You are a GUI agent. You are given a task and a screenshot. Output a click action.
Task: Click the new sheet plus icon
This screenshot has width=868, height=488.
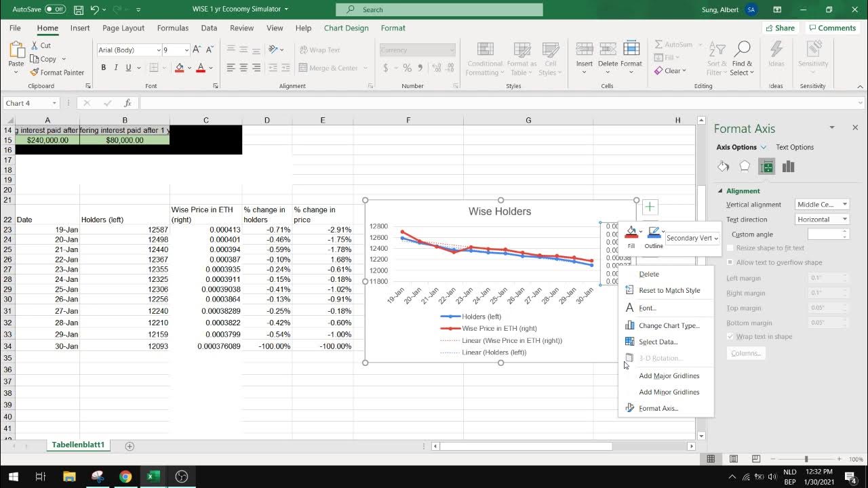pos(130,446)
